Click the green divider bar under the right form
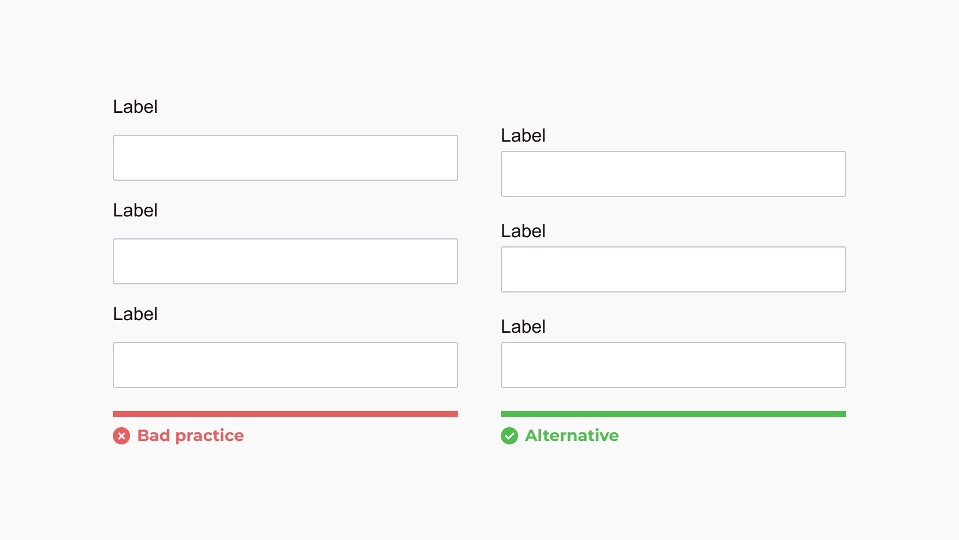The width and height of the screenshot is (959, 540). click(673, 413)
